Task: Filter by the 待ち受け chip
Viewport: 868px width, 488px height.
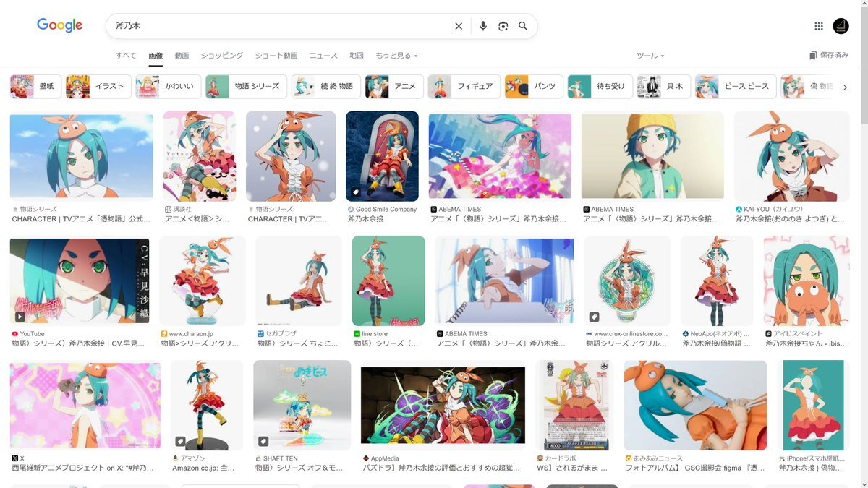Action: (600, 86)
